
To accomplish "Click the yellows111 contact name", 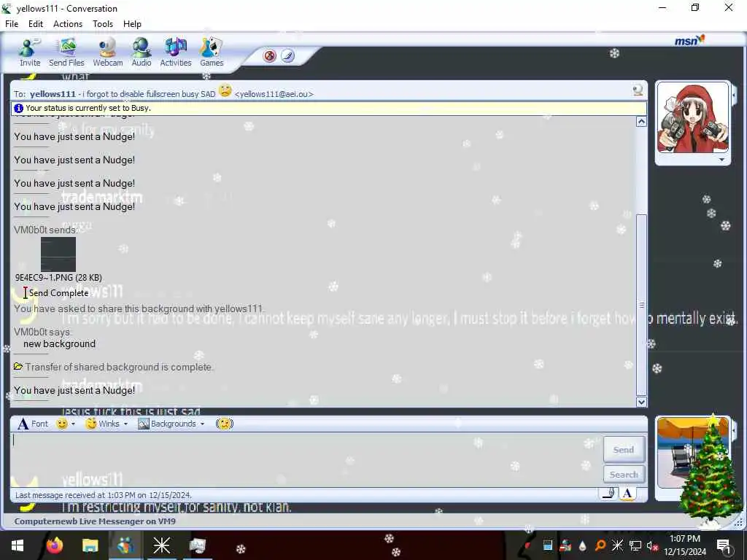I will [x=53, y=94].
